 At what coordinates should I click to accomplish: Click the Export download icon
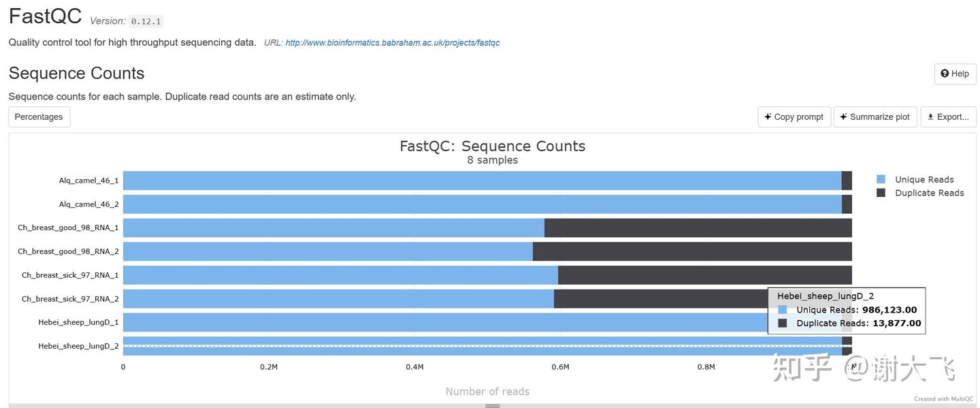point(930,117)
